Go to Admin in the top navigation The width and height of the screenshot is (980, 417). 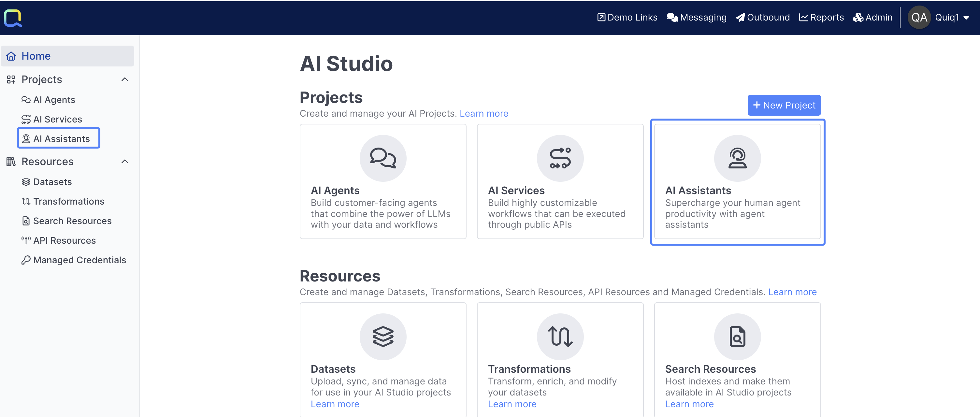click(x=872, y=18)
